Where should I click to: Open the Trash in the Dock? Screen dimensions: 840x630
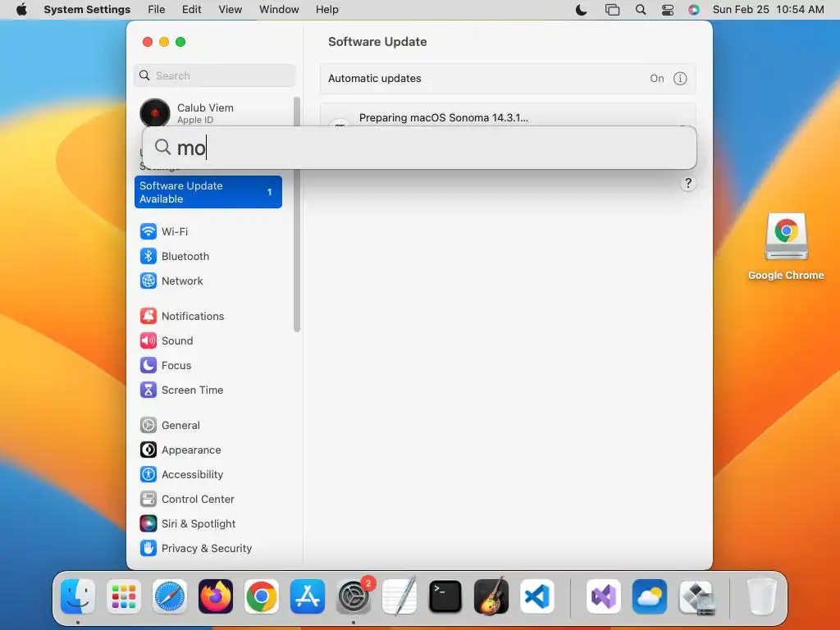click(762, 596)
